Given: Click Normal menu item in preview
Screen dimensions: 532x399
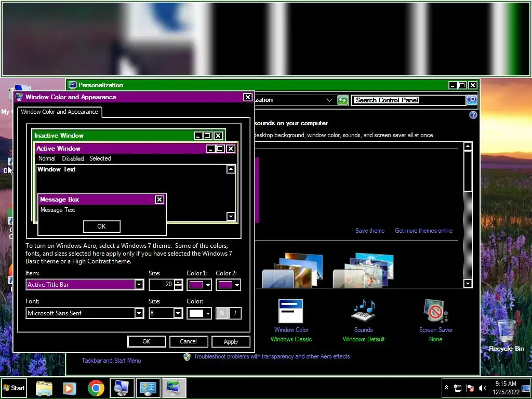Looking at the screenshot, I should click(x=47, y=158).
